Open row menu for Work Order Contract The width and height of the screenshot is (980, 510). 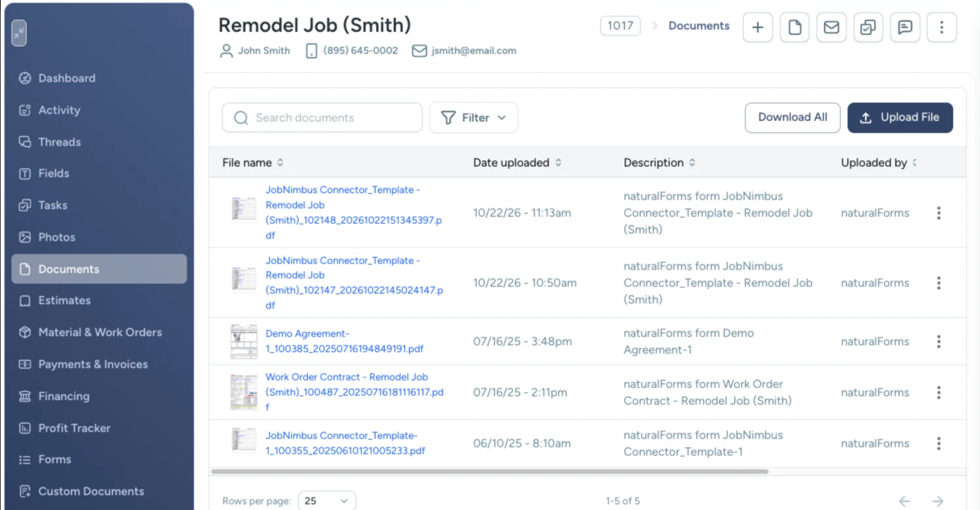(939, 392)
